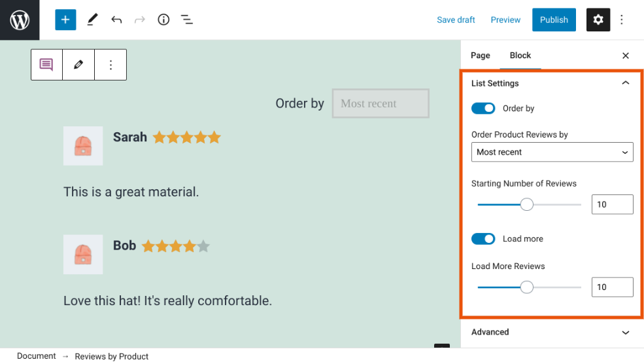644x364 pixels.
Task: Disable the Order by toggle
Action: click(483, 109)
